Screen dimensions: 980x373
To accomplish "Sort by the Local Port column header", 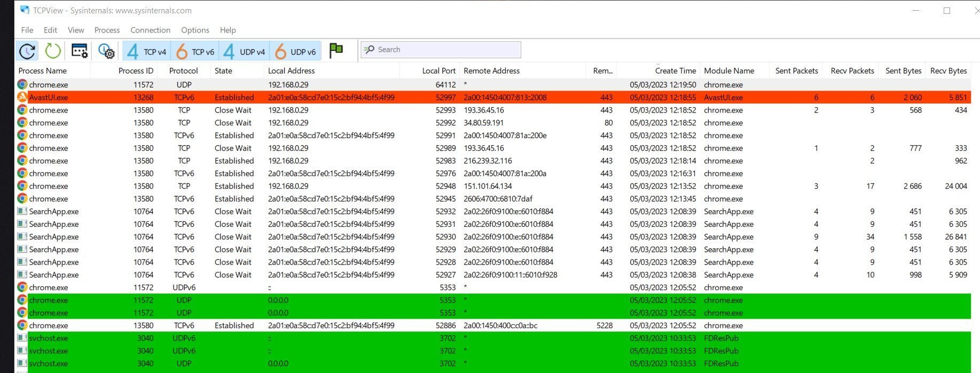I will pyautogui.click(x=438, y=70).
